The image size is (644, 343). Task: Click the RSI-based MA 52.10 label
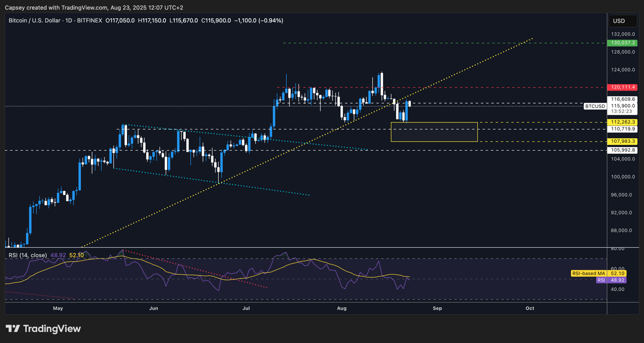[598, 273]
